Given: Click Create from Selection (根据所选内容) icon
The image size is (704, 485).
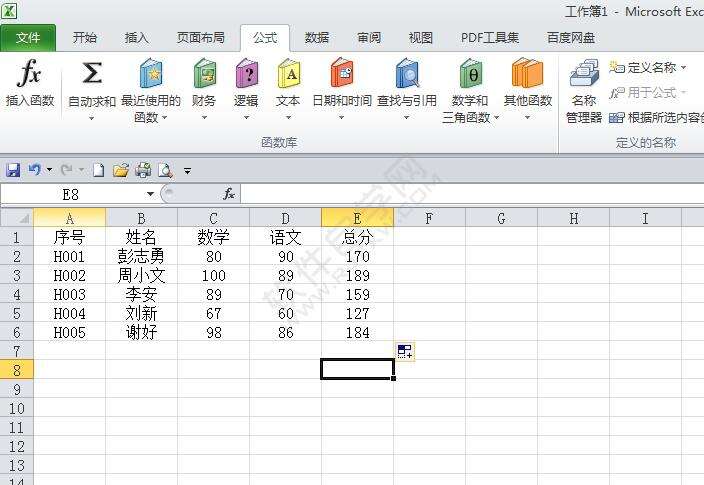Looking at the screenshot, I should tap(617, 118).
